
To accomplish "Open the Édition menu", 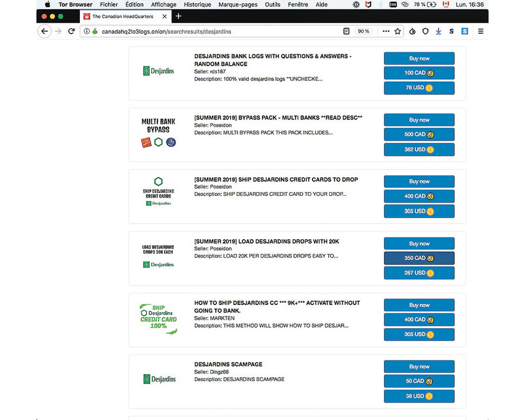I will point(135,4).
